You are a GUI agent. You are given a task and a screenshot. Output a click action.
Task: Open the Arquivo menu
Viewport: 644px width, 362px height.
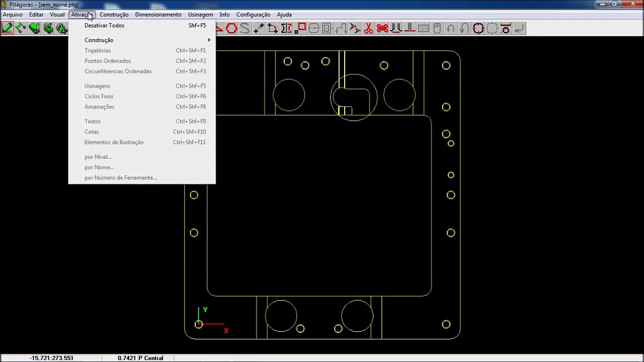pyautogui.click(x=13, y=15)
